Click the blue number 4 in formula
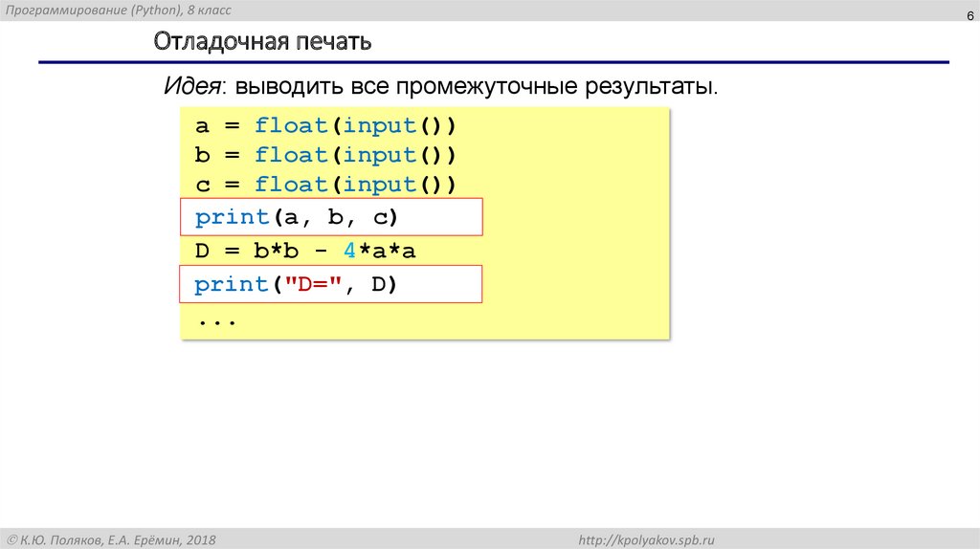This screenshot has height=549, width=980. (x=350, y=252)
